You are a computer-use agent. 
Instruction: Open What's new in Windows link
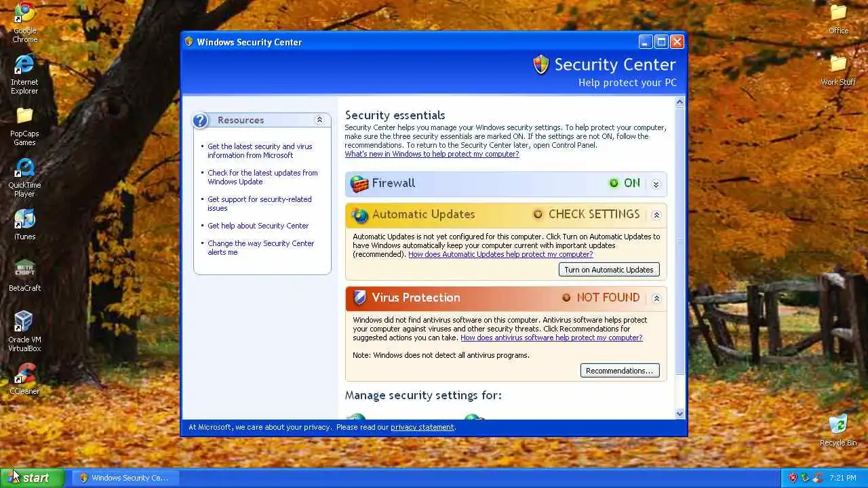(x=432, y=154)
